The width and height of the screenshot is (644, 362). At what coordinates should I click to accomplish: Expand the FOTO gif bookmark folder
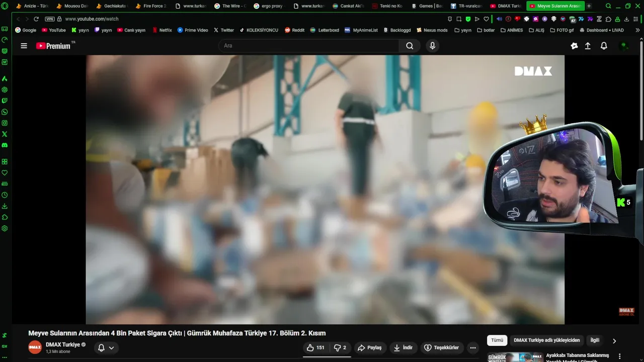coord(562,30)
